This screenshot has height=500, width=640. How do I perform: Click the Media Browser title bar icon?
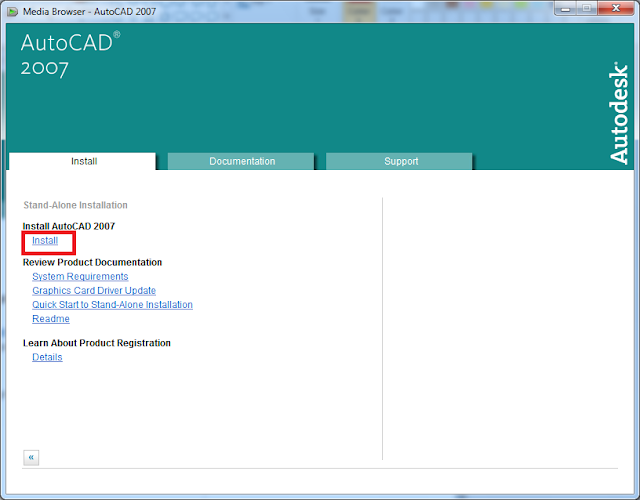pyautogui.click(x=13, y=11)
